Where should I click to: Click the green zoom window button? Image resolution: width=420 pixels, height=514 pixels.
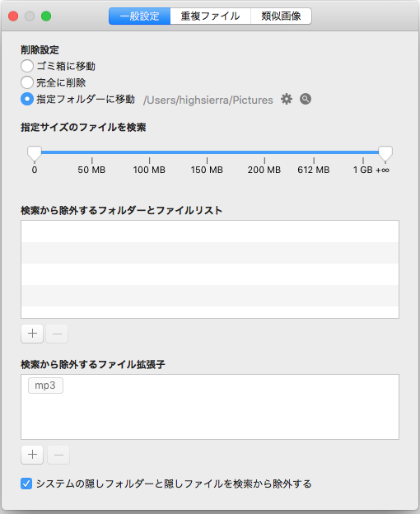(46, 16)
